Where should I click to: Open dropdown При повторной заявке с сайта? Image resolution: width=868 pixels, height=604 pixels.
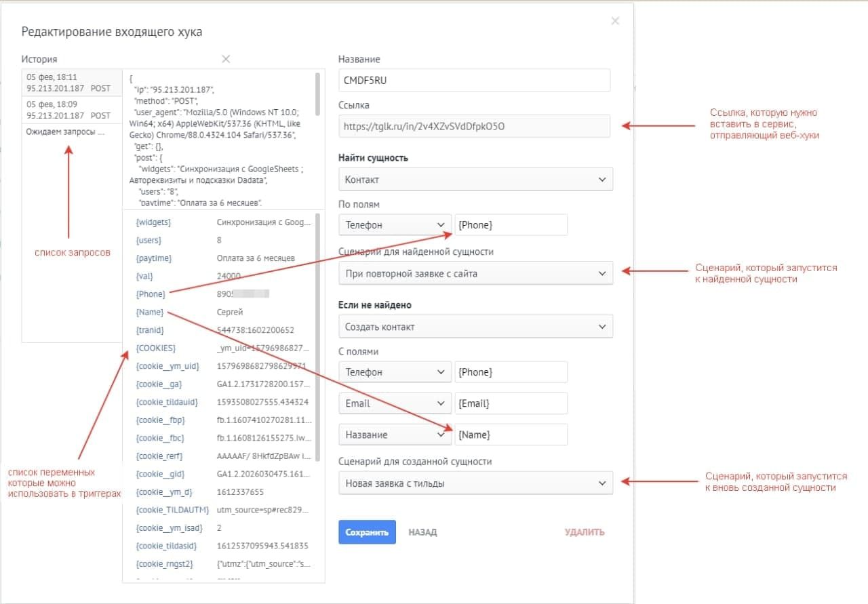tap(475, 273)
